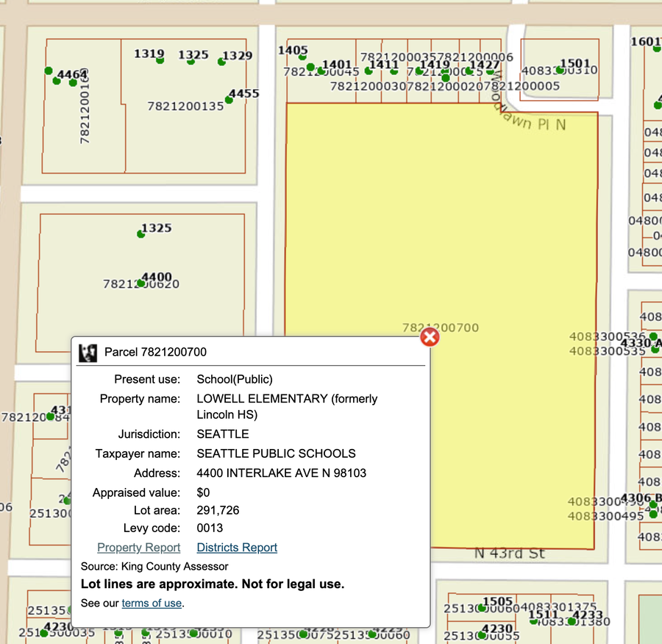Click the green address point for 4455
Viewport: 662px width, 644px height.
click(x=229, y=99)
